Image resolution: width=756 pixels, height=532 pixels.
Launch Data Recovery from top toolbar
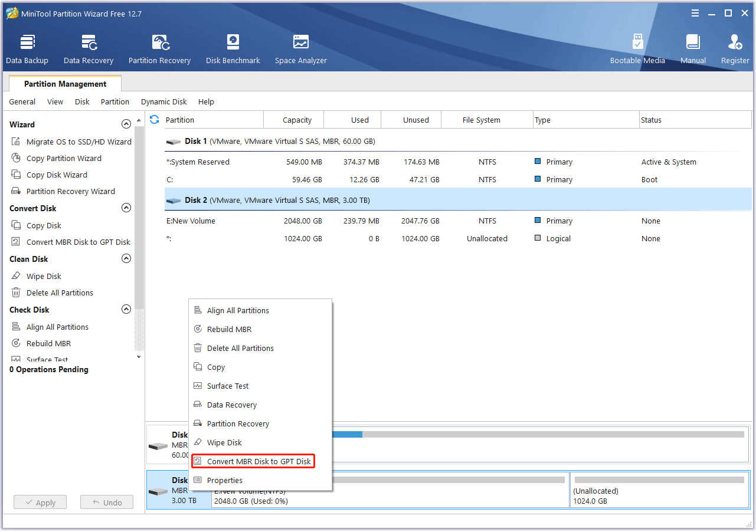89,50
